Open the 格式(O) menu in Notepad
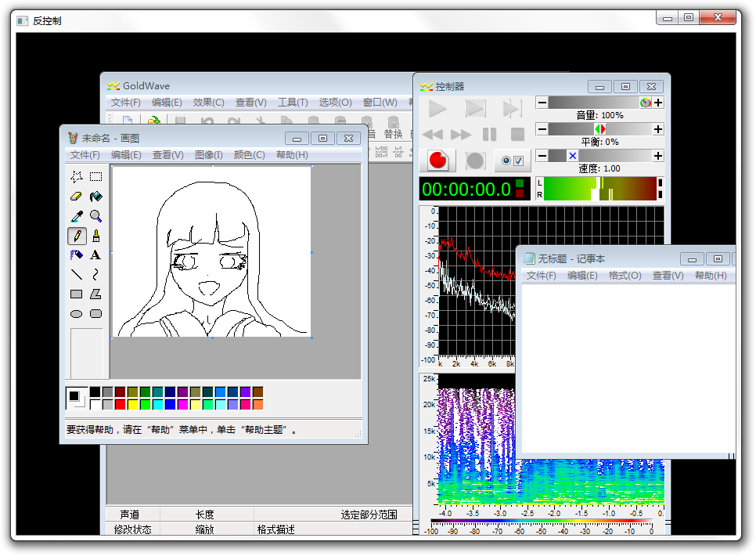 click(625, 276)
